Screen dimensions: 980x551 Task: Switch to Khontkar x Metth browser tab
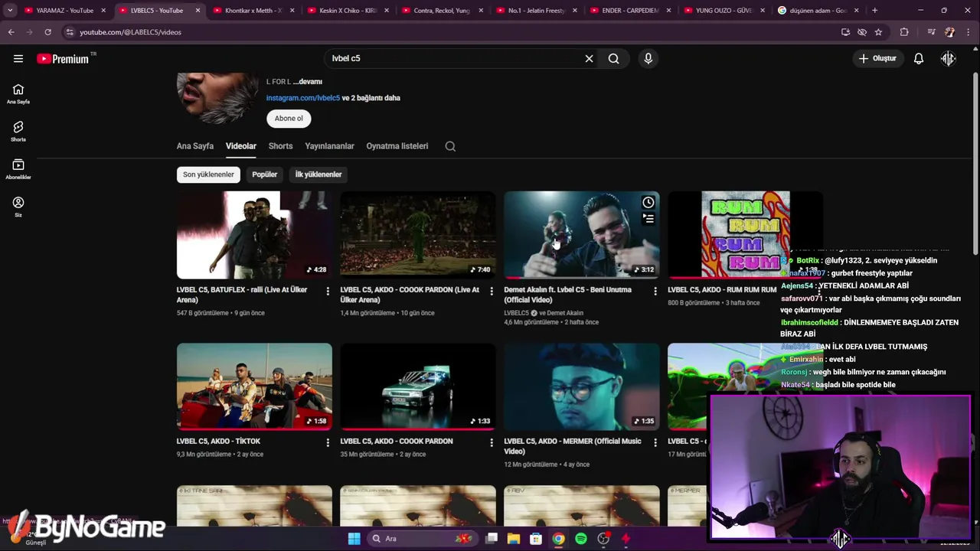[x=252, y=11]
